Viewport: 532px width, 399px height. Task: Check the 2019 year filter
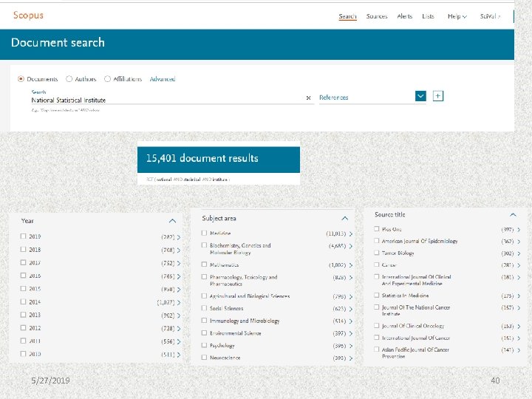pyautogui.click(x=23, y=236)
